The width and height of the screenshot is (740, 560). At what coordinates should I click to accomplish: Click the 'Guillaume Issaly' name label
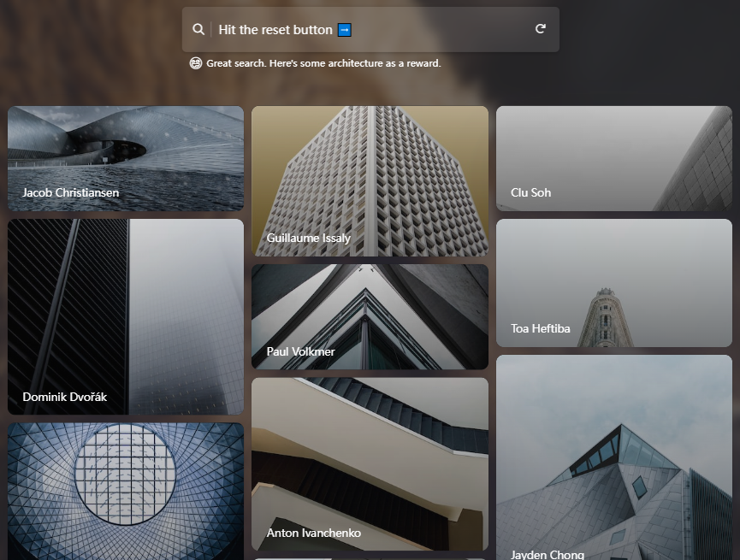pyautogui.click(x=309, y=238)
